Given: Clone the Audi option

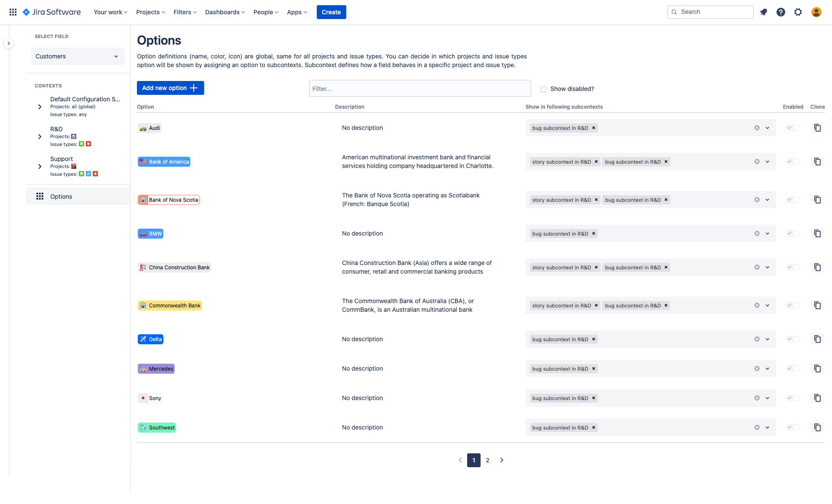Looking at the screenshot, I should [x=817, y=128].
